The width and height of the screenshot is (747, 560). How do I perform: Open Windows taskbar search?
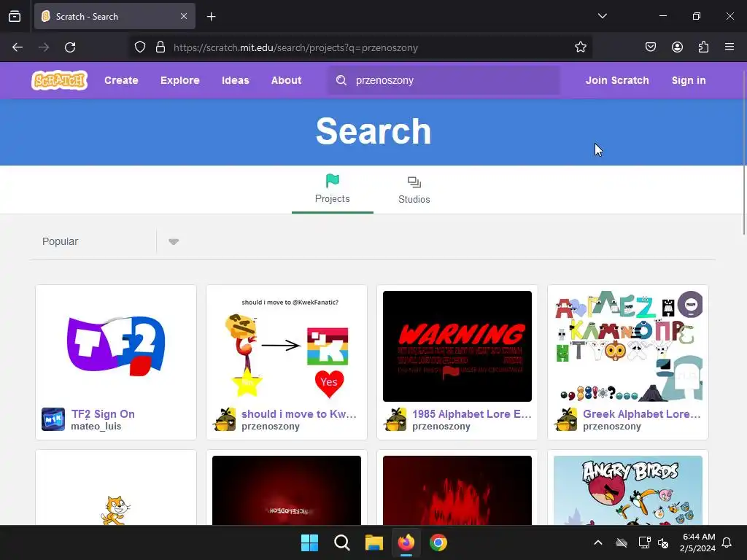point(342,542)
